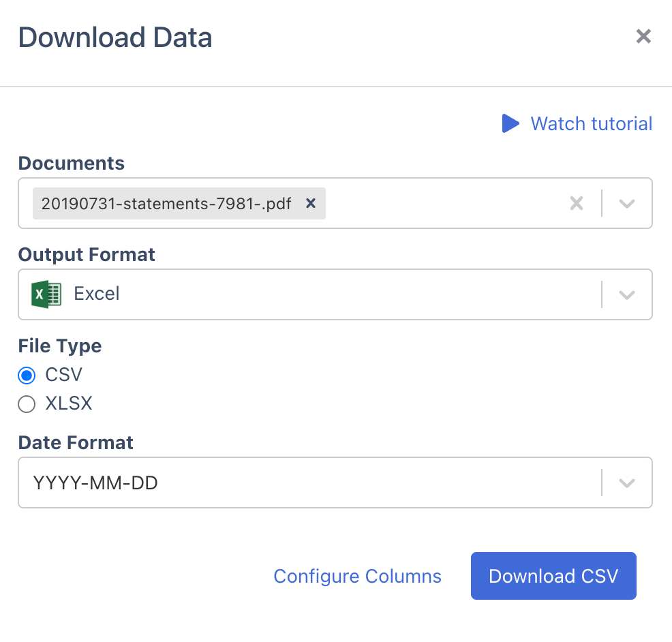672x642 pixels.
Task: Click the Output Format selection box
Action: pos(307,294)
